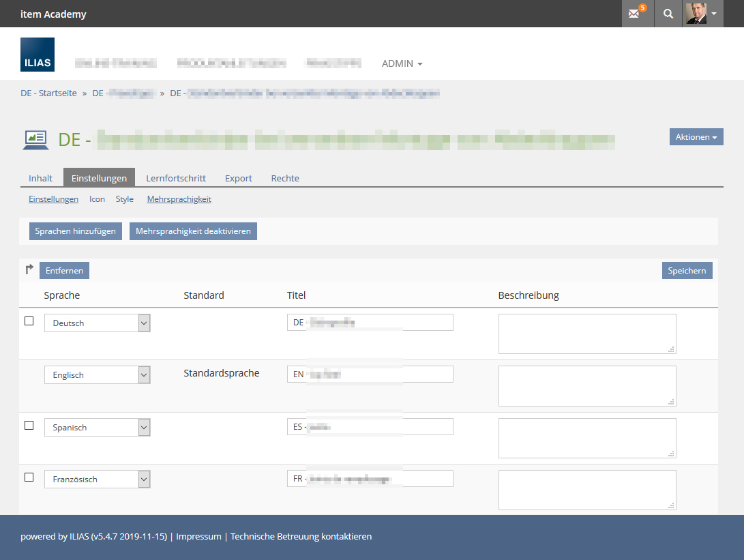Click Mehrsprachigkeit deaktivieren button

point(193,231)
